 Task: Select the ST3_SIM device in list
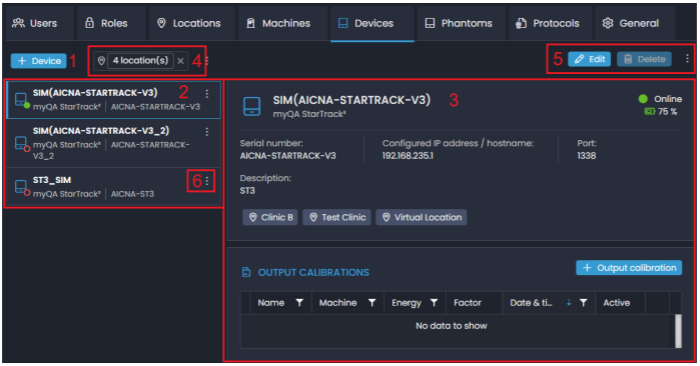tap(114, 187)
